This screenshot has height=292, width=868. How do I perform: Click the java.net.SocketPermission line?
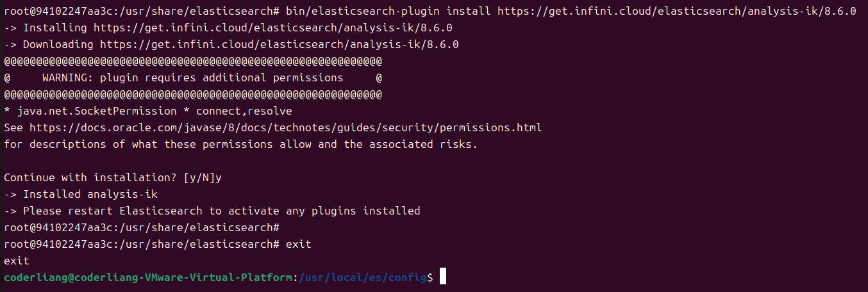point(148,111)
